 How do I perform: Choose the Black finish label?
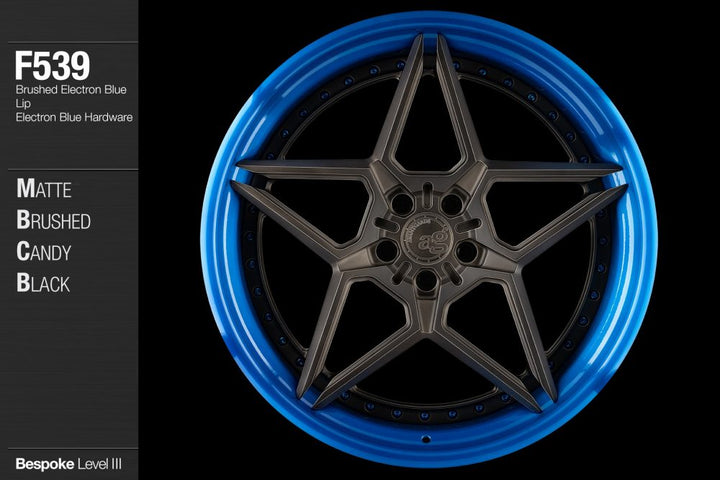coord(43,282)
